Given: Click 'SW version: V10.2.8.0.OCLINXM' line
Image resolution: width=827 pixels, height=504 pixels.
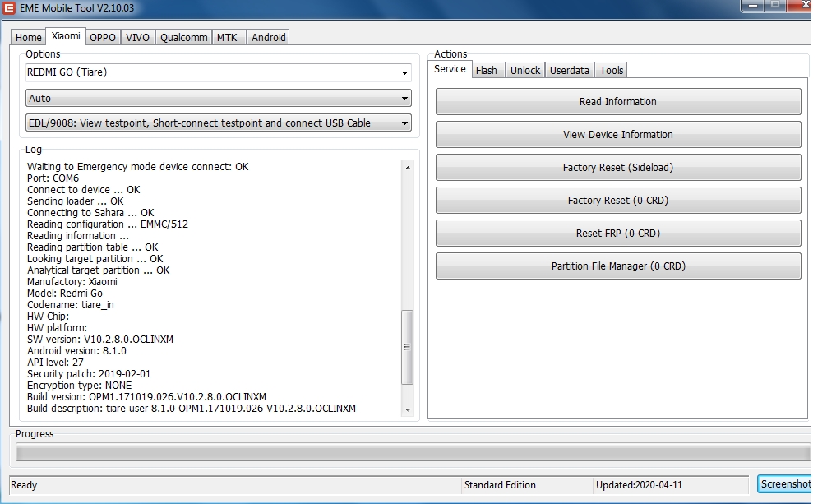Looking at the screenshot, I should click(x=100, y=340).
